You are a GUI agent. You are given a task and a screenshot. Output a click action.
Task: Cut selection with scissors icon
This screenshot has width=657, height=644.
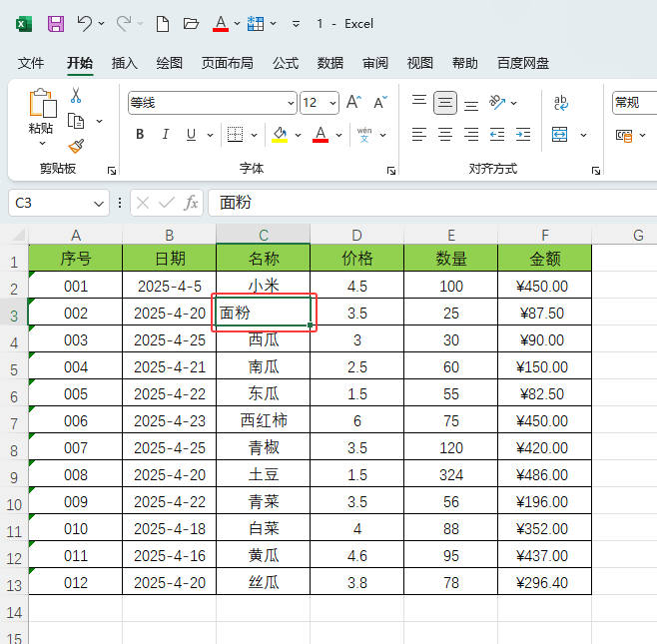[x=76, y=96]
